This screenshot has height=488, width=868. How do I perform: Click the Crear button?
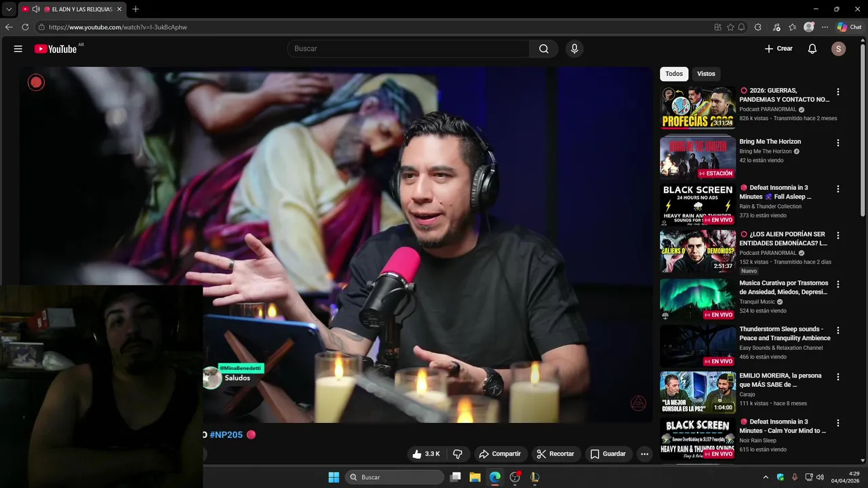[x=778, y=49]
